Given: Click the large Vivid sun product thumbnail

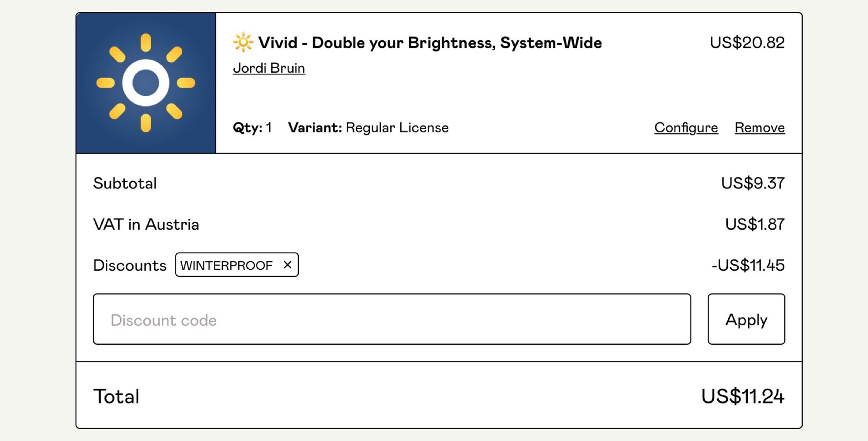Looking at the screenshot, I should click(146, 83).
